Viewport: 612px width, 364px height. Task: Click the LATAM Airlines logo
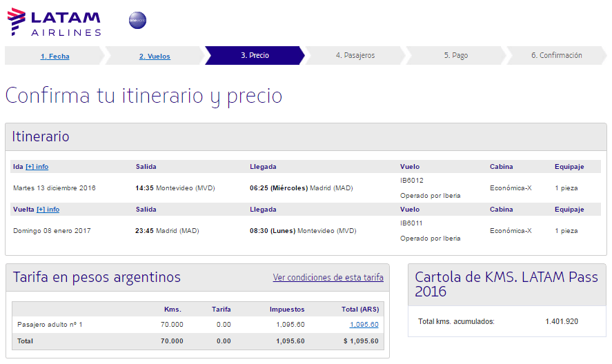click(54, 22)
